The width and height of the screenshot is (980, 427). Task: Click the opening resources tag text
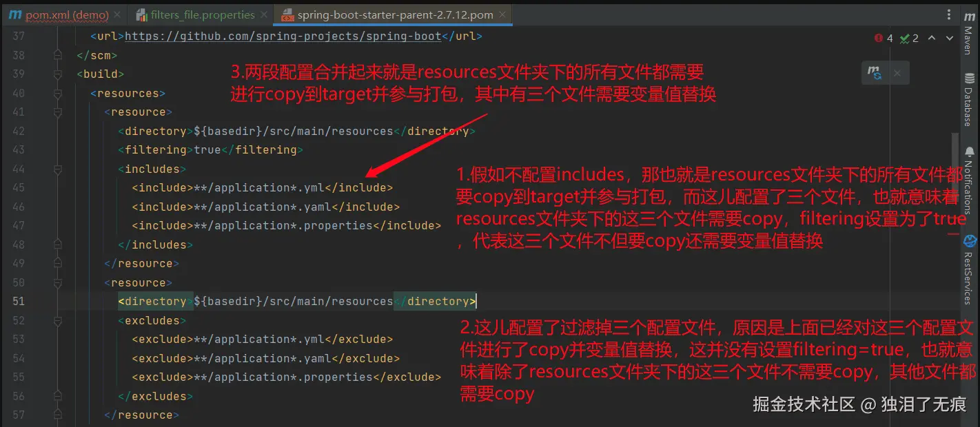pos(128,93)
